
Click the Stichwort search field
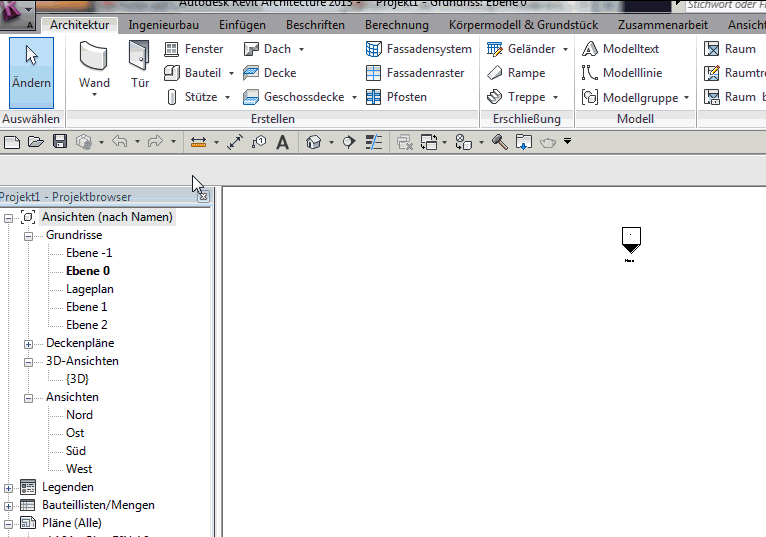pyautogui.click(x=724, y=5)
